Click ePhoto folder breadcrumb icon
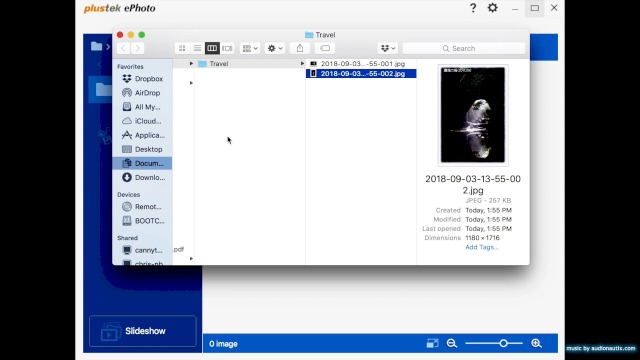640x360 pixels. click(x=96, y=46)
